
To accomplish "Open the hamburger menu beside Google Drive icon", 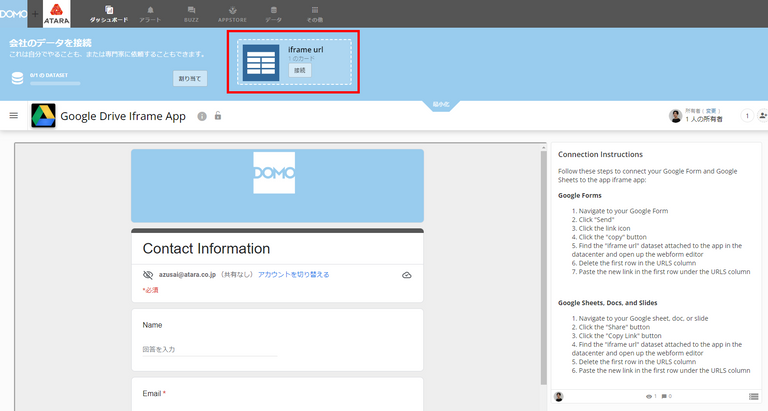I will (14, 116).
